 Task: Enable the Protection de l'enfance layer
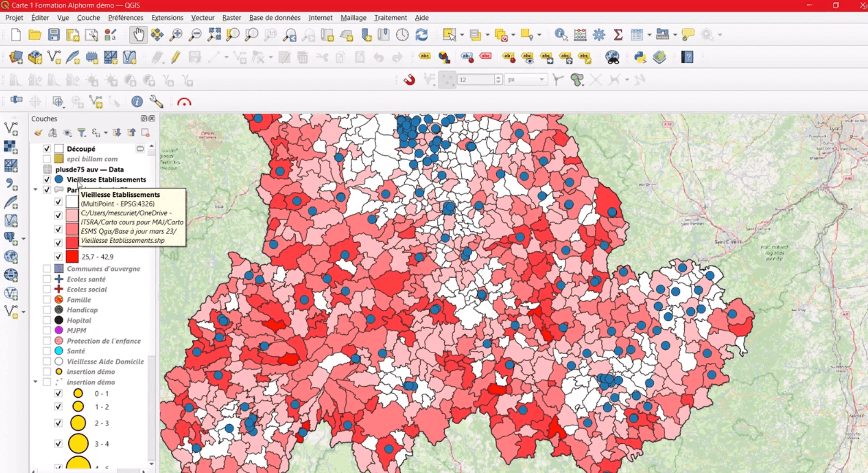(x=47, y=341)
